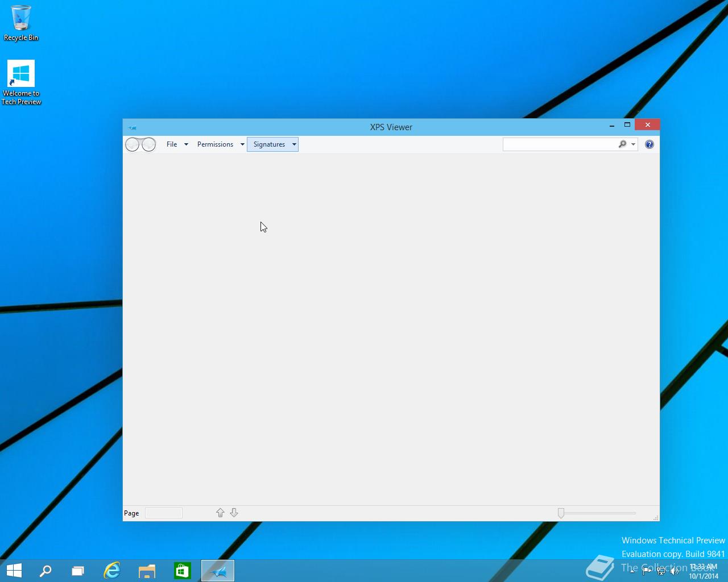Open the File menu
Image resolution: width=728 pixels, height=582 pixels.
pos(172,144)
